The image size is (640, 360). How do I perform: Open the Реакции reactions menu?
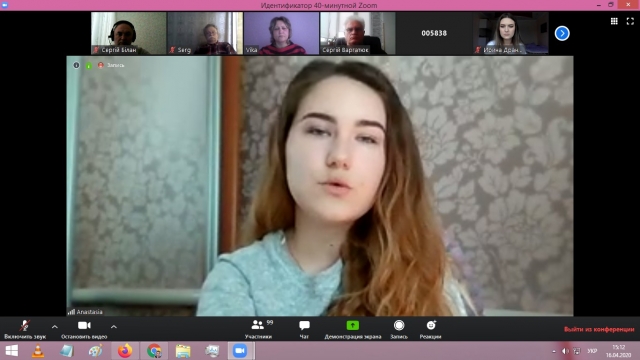tap(431, 329)
